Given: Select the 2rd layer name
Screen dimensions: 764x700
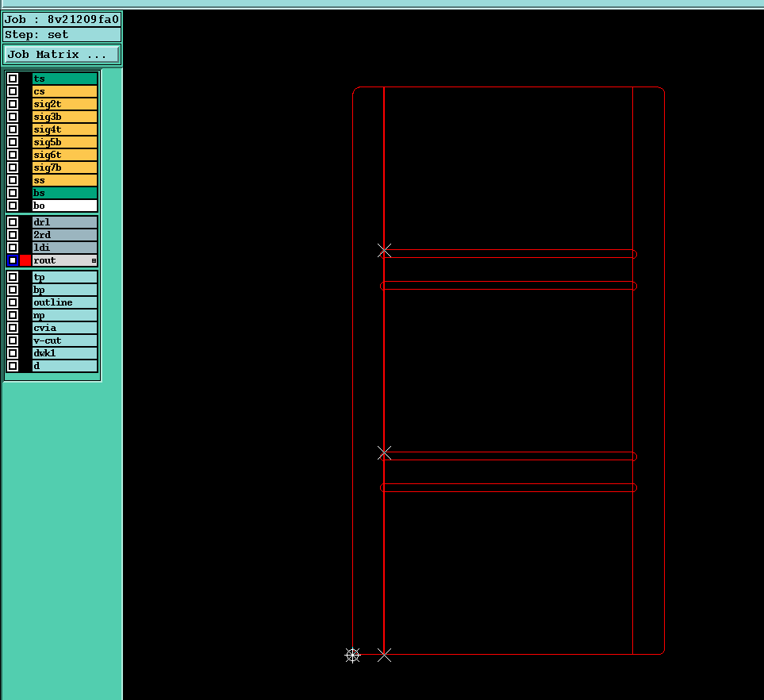Looking at the screenshot, I should [x=65, y=234].
